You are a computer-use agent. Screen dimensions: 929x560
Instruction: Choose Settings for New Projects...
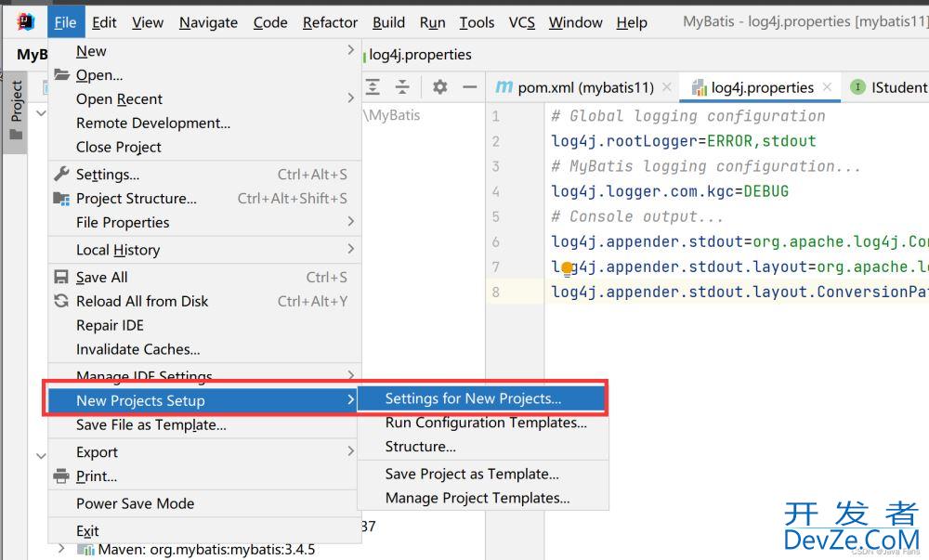(x=482, y=398)
